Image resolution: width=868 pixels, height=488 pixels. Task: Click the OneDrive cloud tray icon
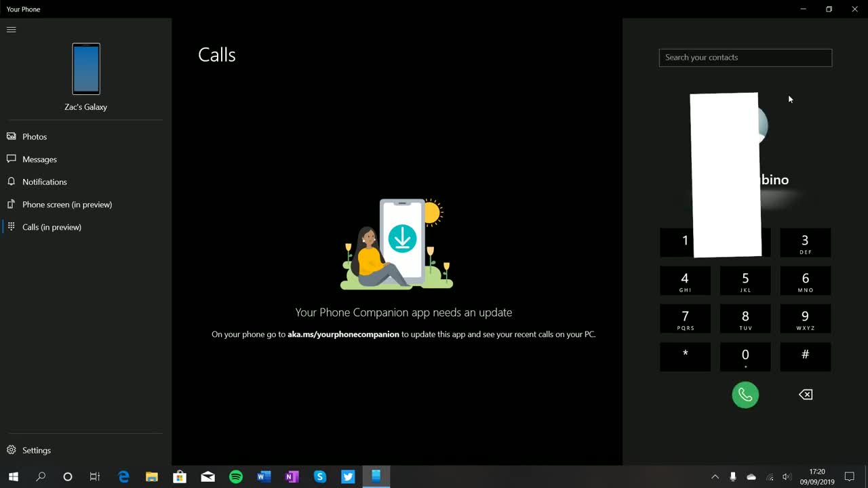pyautogui.click(x=751, y=476)
